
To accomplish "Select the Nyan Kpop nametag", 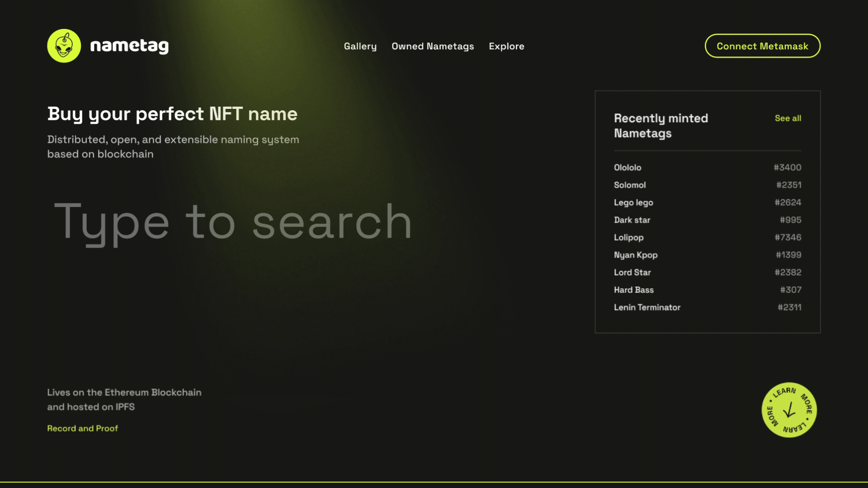I will pos(635,255).
